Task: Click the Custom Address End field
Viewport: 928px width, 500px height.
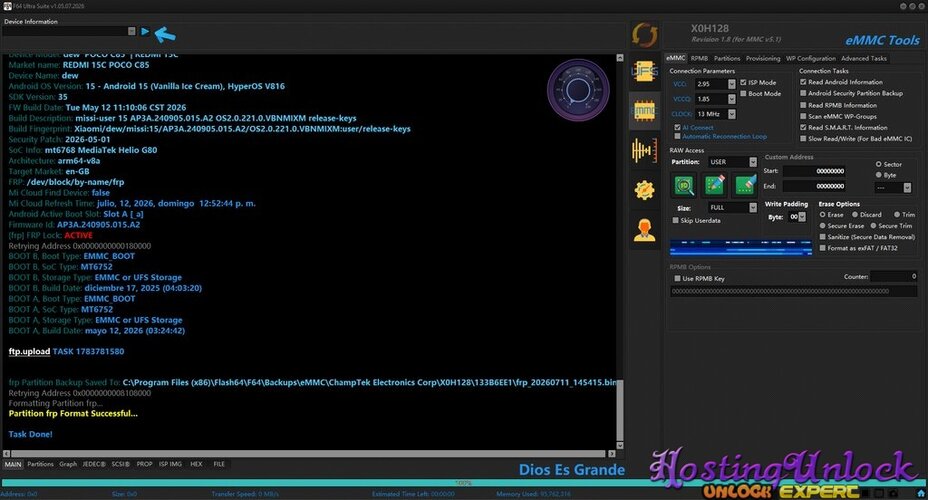Action: 814,186
